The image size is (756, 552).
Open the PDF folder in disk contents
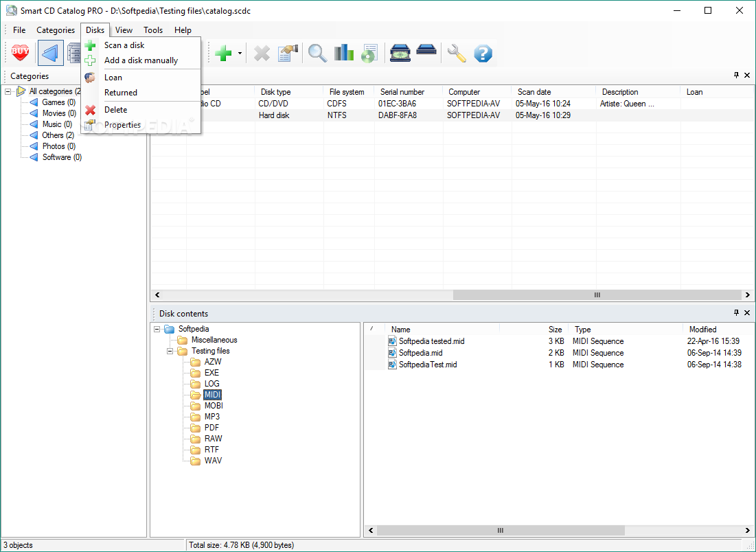click(x=211, y=428)
